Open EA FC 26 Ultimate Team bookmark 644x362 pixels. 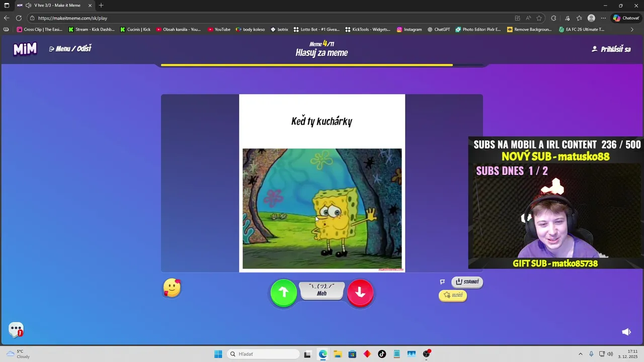582,30
